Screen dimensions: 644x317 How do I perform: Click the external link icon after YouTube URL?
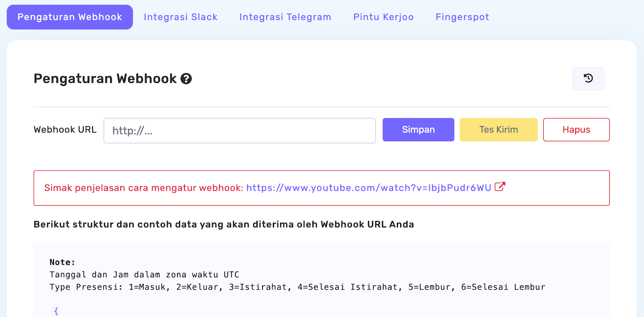(x=500, y=187)
